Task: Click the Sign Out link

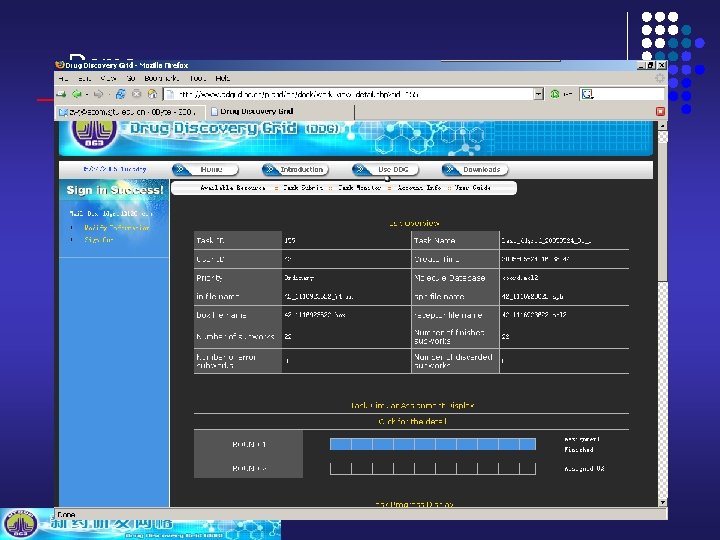Action: pos(98,240)
